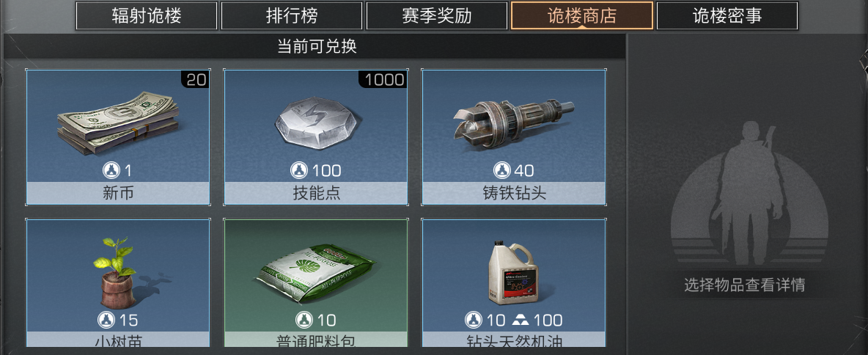Click the 新币 name label
Viewport: 868px width, 355px height.
[118, 193]
